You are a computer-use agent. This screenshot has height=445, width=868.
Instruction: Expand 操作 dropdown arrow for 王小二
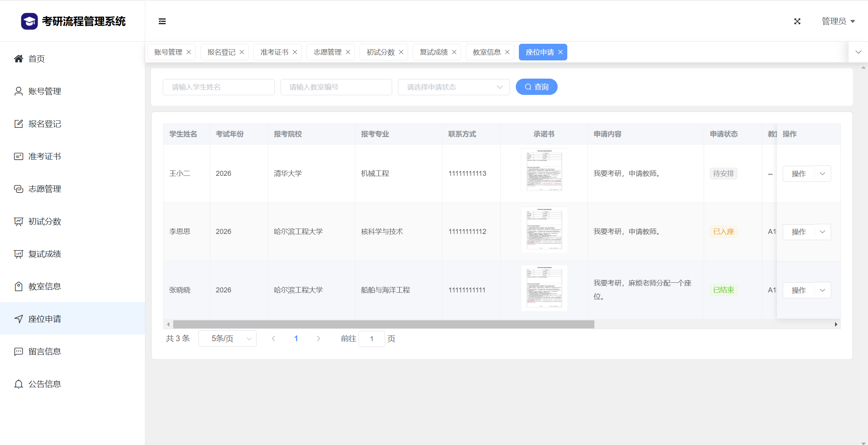pos(822,174)
